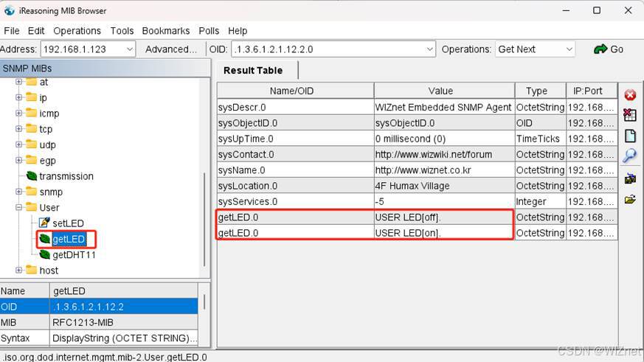Open the Operations menu
Image resolution: width=644 pixels, height=362 pixels.
(77, 31)
